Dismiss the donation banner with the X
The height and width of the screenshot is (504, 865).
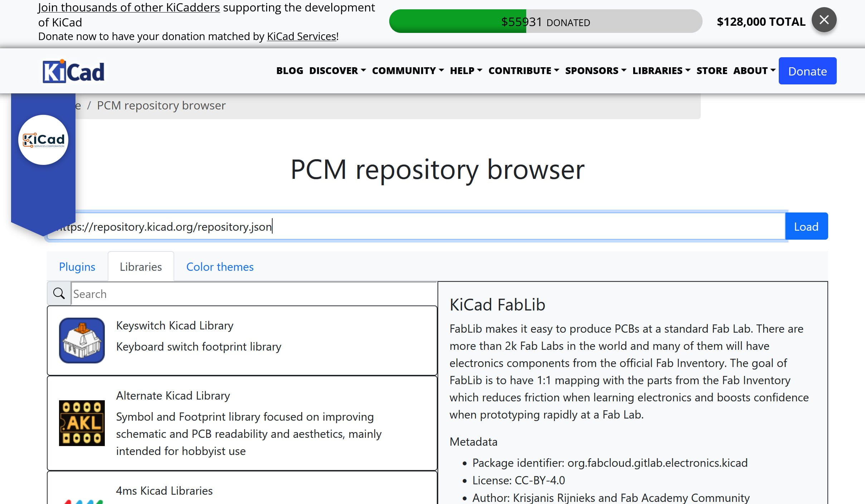[x=824, y=20]
